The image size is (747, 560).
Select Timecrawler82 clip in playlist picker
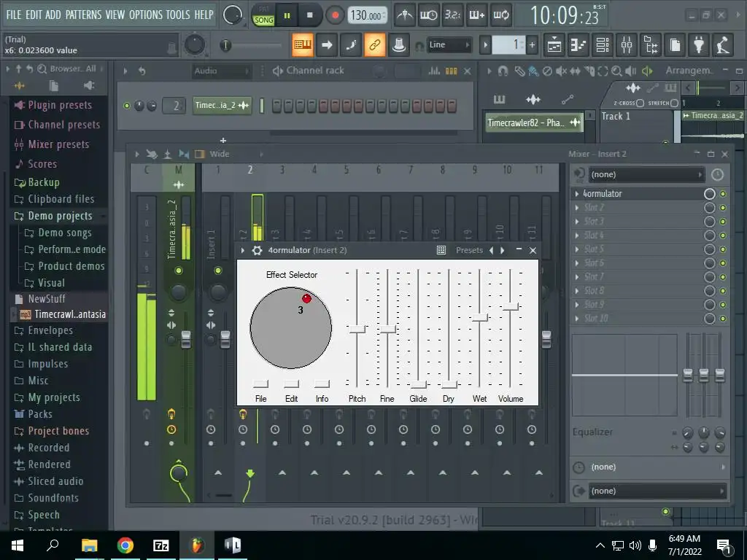(x=533, y=122)
